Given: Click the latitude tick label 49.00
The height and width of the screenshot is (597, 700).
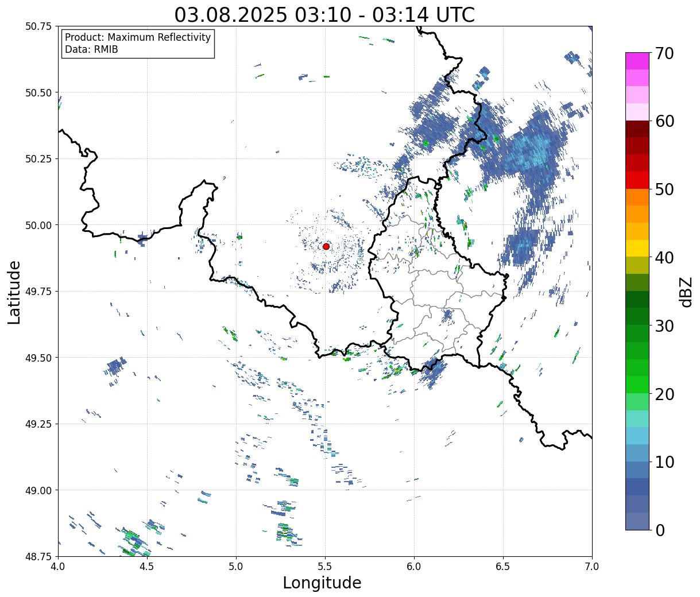Looking at the screenshot, I should 38,490.
